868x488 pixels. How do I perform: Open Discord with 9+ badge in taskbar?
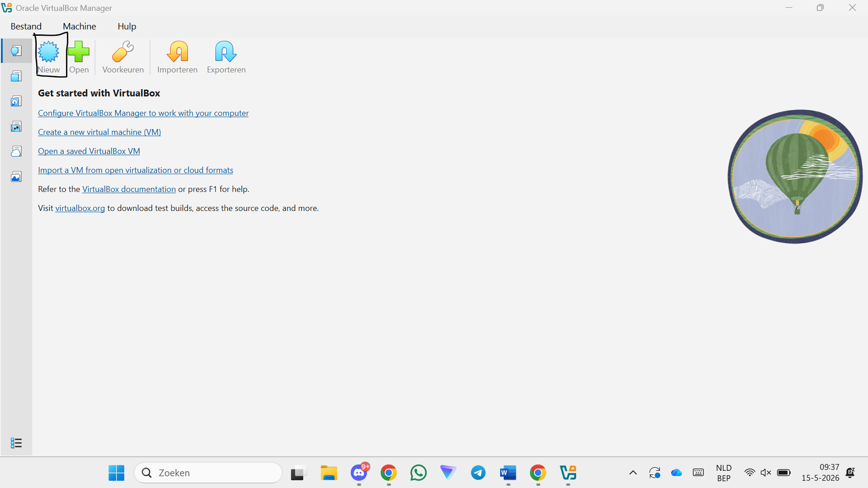click(359, 473)
